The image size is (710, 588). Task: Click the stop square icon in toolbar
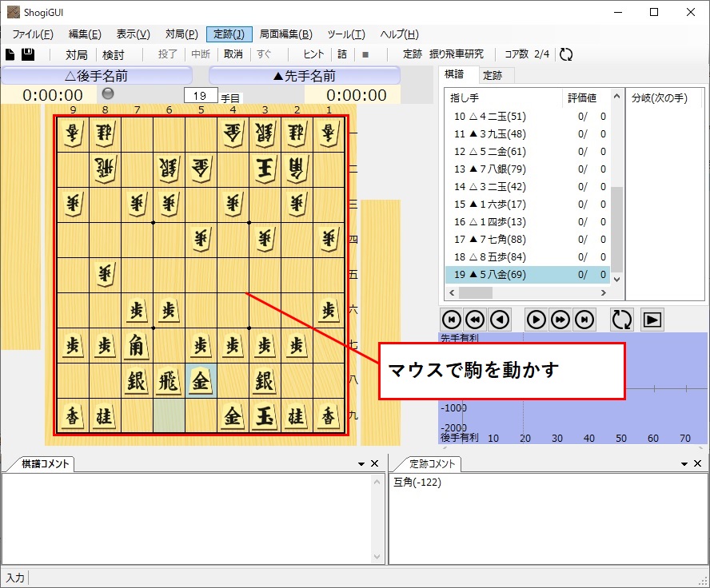365,55
